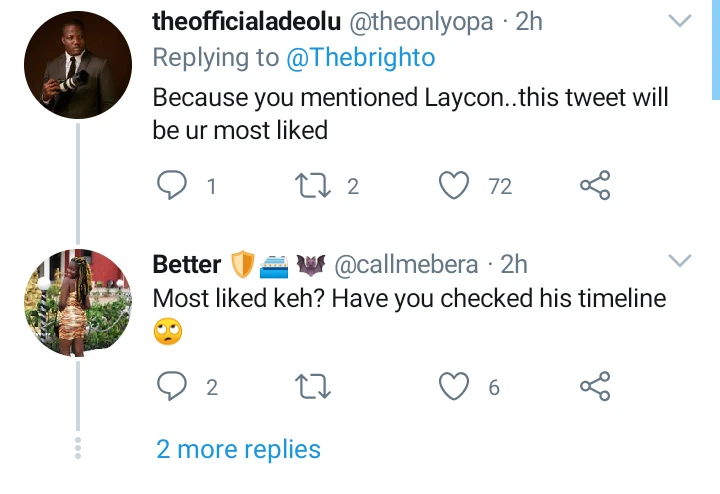
Task: Share theofficialadeolu's tweet
Action: [595, 185]
